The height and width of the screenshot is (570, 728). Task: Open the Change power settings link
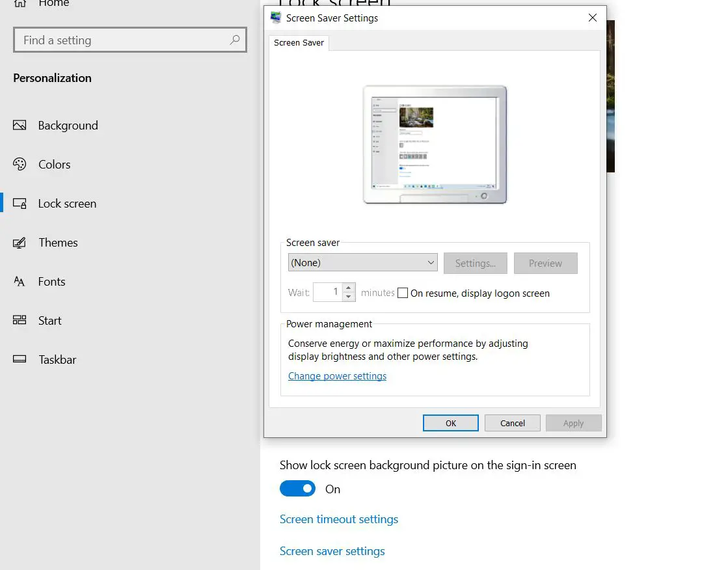337,376
